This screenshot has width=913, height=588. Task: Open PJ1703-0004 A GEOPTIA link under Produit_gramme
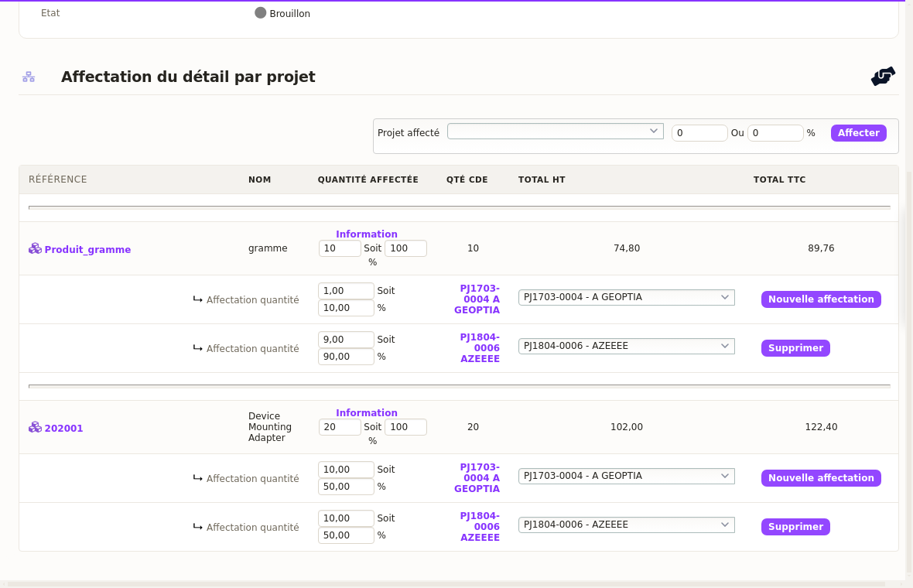[x=477, y=299]
